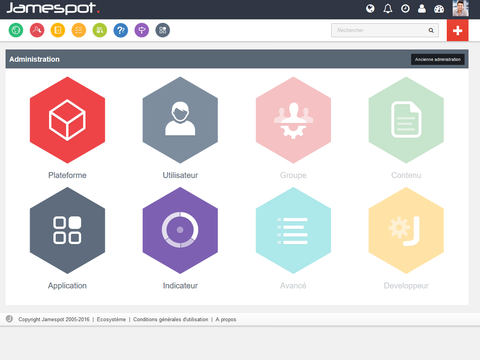The height and width of the screenshot is (360, 480).
Task: Open the green Contenu document hexagon
Action: point(406,120)
